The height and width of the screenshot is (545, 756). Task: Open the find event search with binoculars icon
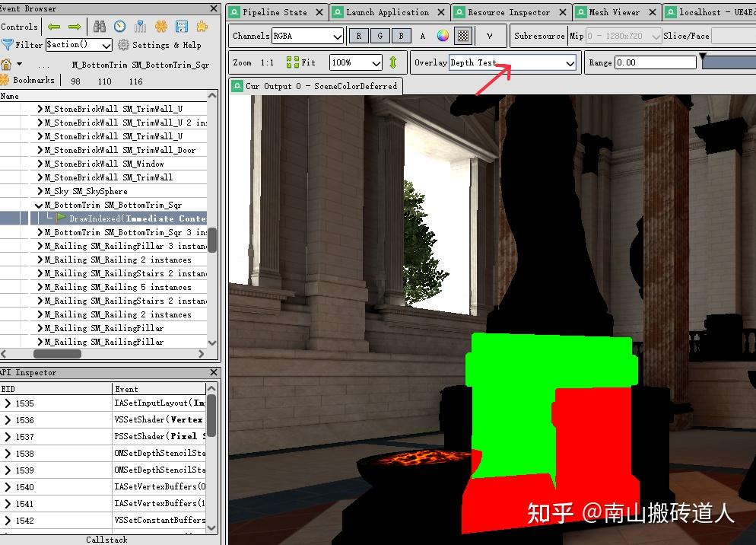tap(100, 26)
